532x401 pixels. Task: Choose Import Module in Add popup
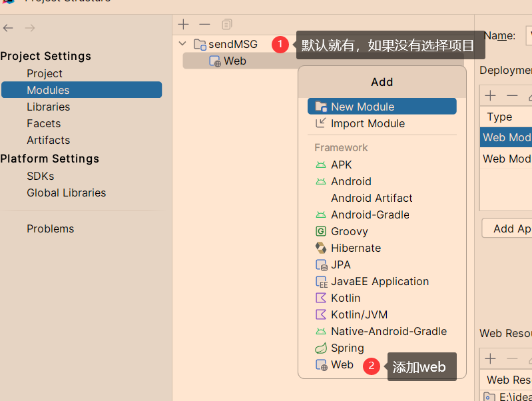(368, 123)
